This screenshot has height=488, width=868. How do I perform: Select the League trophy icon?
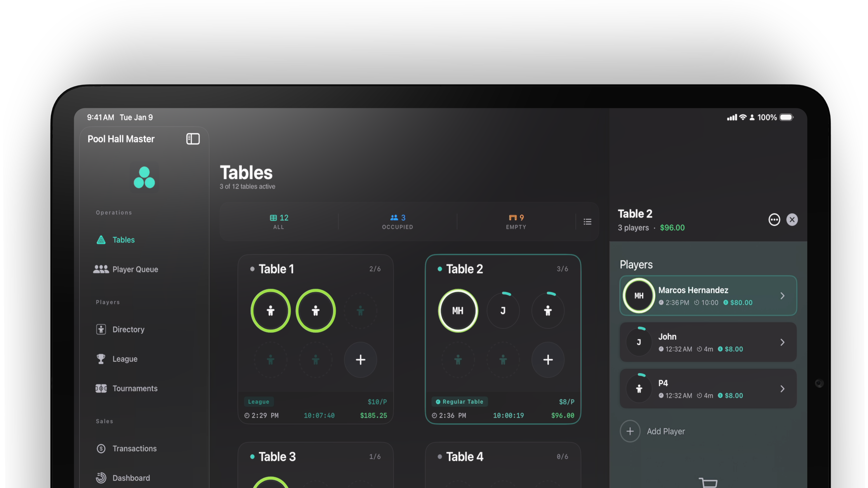click(x=101, y=359)
